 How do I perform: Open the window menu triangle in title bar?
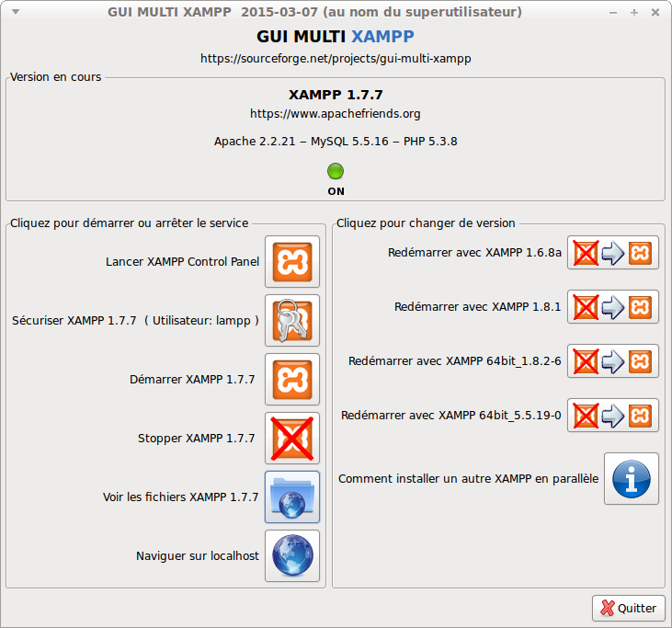point(16,12)
